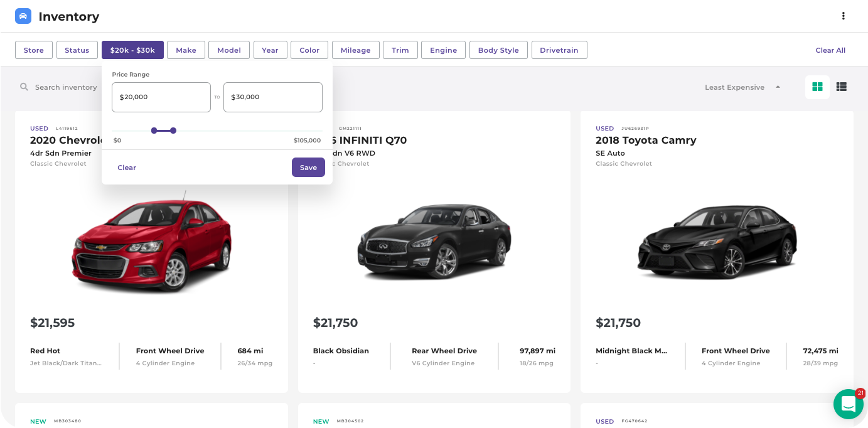Viewport: 868px width, 428px height.
Task: Open the Make filter dropdown
Action: [186, 50]
